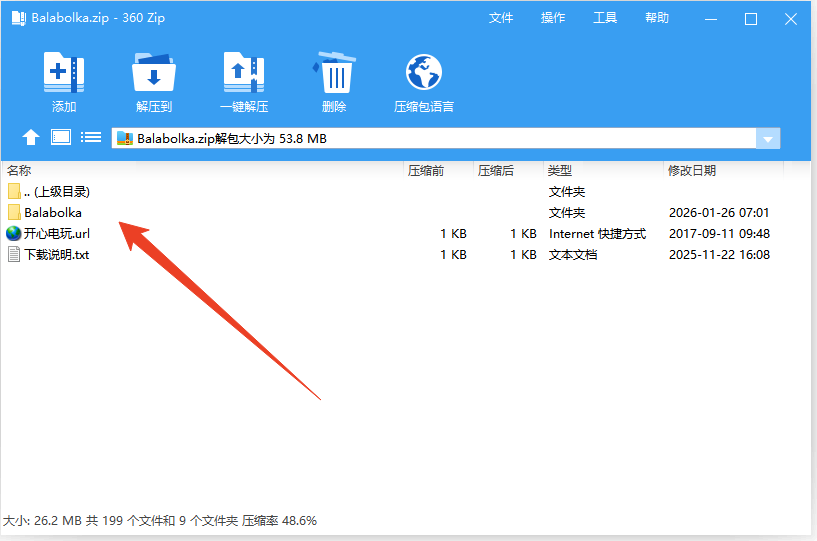Click the 文本文档 type cell
The height and width of the screenshot is (541, 817).
click(x=573, y=255)
